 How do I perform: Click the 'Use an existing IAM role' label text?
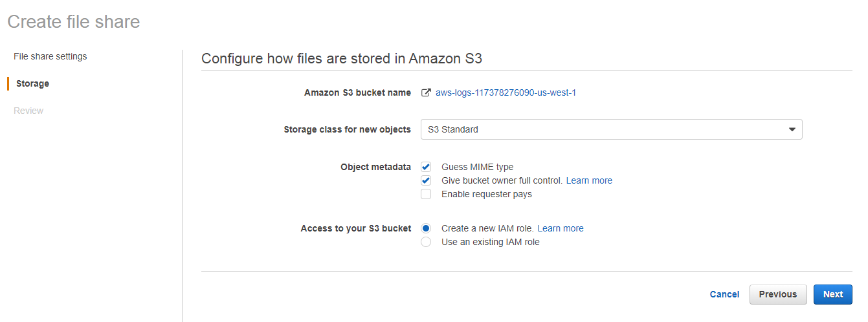490,242
